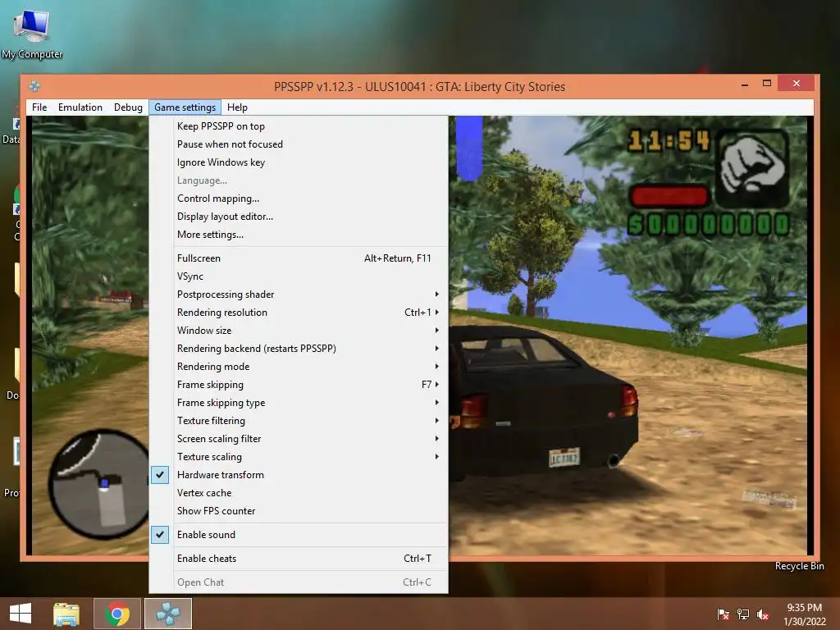Click the in-game clock 11:54

coord(669,141)
